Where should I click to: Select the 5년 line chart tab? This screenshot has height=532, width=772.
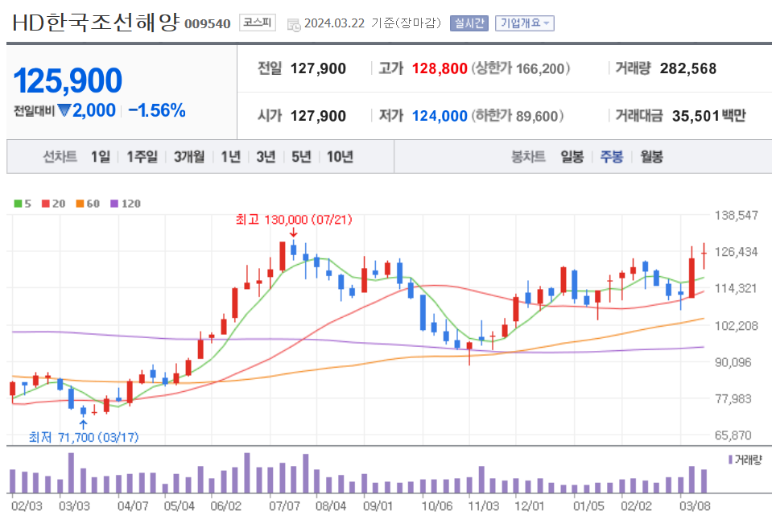[301, 157]
